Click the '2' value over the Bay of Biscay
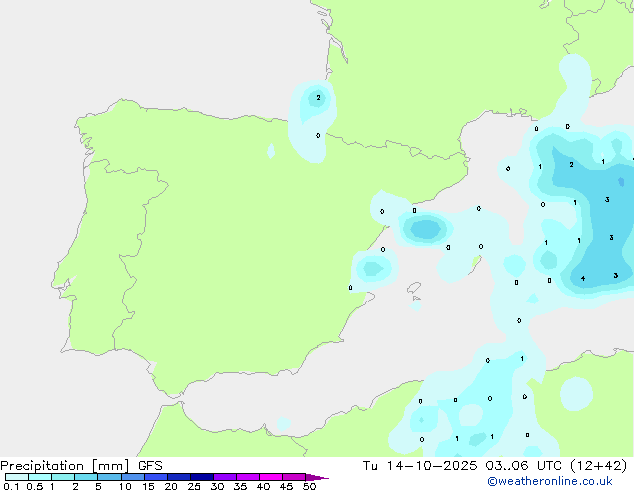634x490 pixels. coord(318,97)
